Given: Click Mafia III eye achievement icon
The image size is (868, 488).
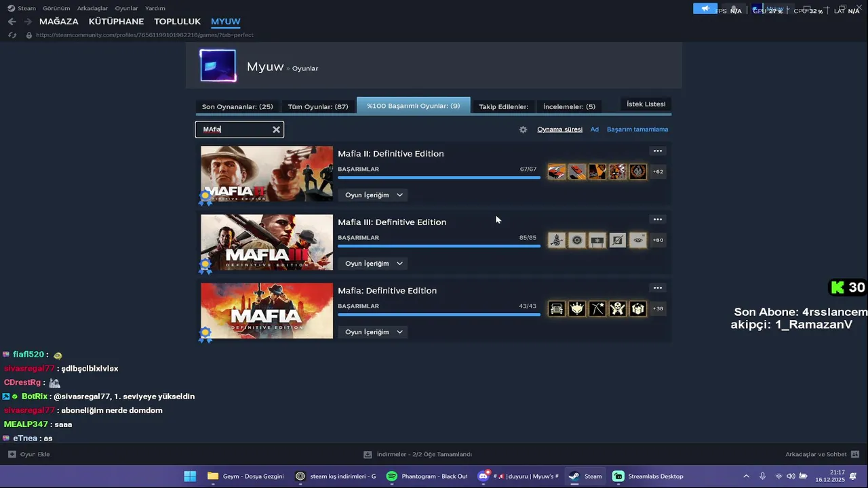Looking at the screenshot, I should [x=638, y=240].
